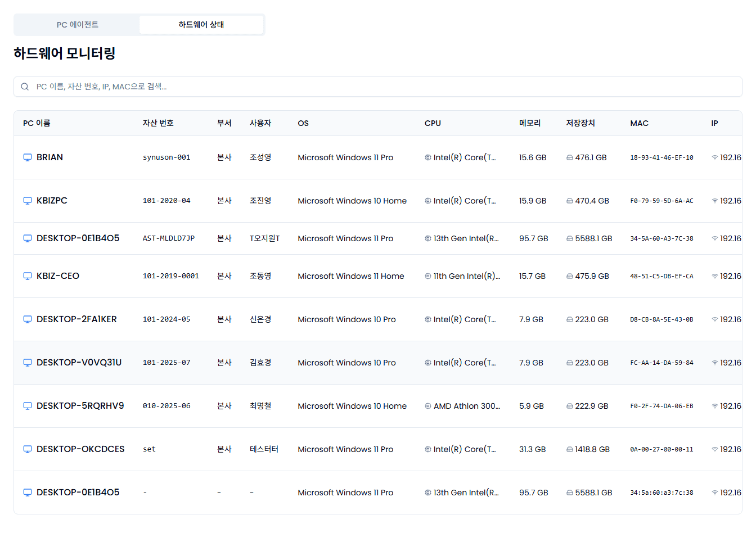Click the Wi-Fi icon in DESKTOP-2FA1KER row
Screen dimensions: 756x560
tap(715, 319)
